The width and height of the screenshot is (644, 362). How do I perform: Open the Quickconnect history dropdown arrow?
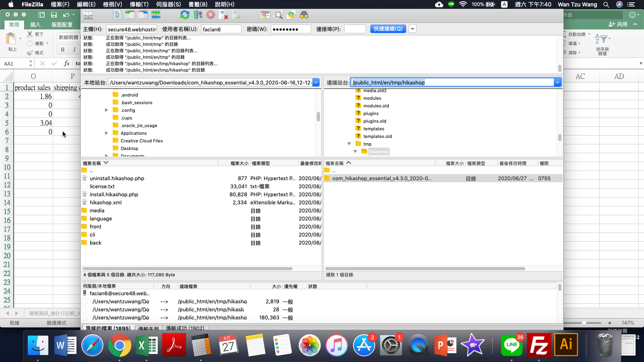412,29
